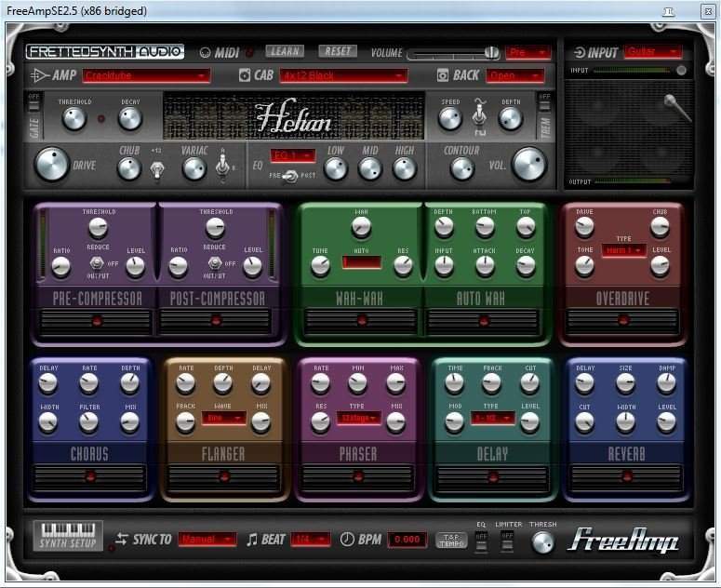
Task: Expand the Input Guitar dropdown
Action: [x=652, y=52]
